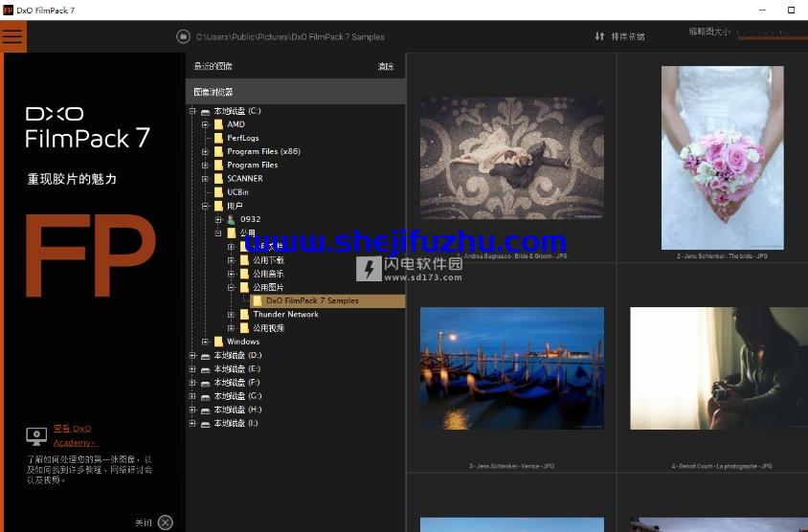Select the Thunder Network folder

tap(285, 314)
